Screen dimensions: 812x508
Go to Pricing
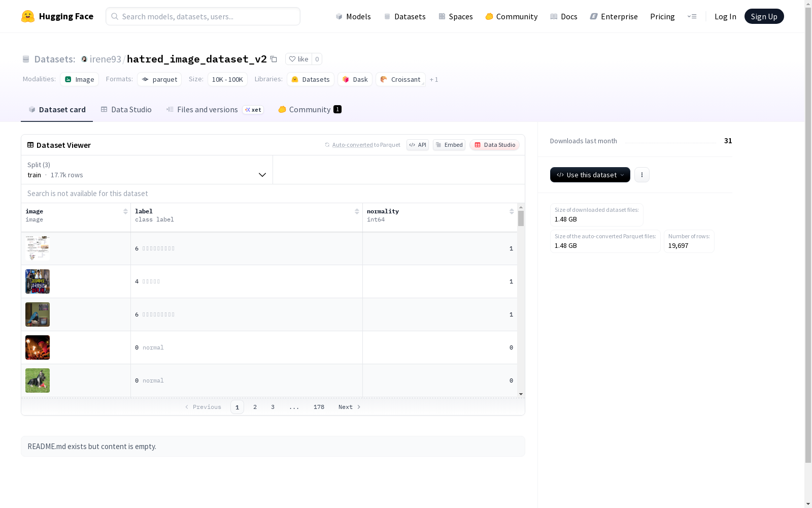(662, 16)
